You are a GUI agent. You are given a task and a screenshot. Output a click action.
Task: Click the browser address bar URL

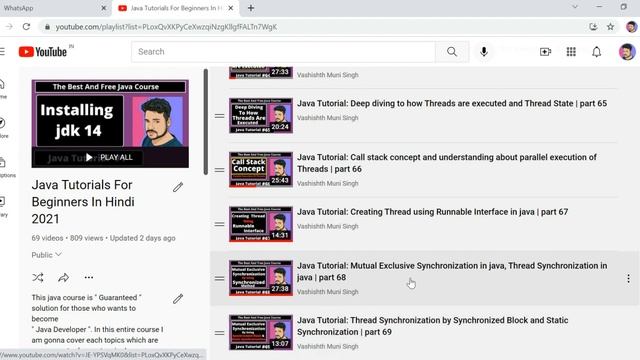[166, 27]
